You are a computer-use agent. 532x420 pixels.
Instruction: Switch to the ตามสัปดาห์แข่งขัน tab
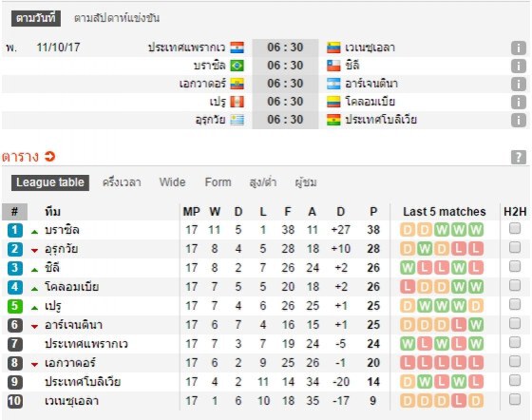click(117, 18)
